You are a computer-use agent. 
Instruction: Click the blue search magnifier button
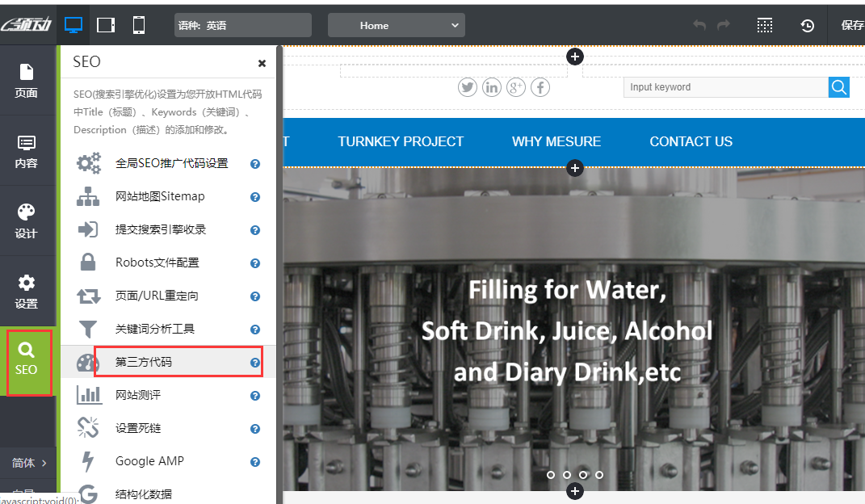tap(839, 87)
